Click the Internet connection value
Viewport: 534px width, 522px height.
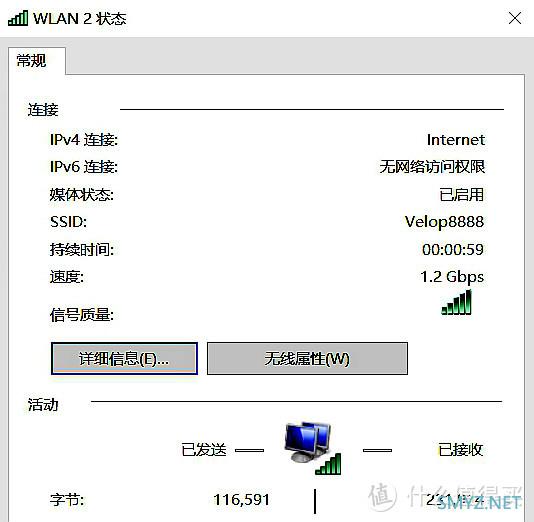[456, 140]
